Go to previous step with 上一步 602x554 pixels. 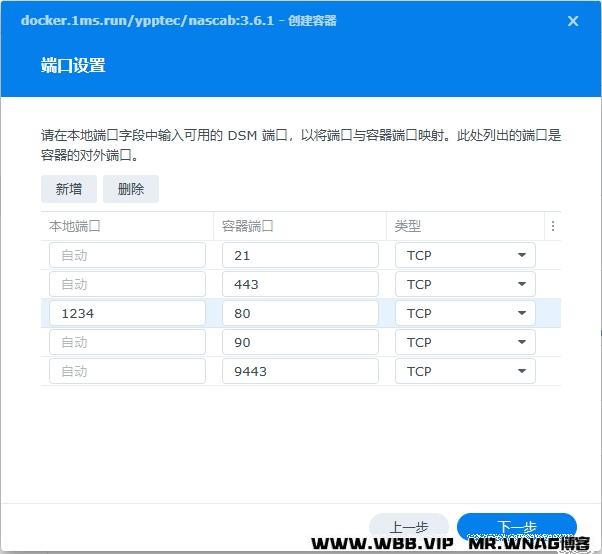409,527
